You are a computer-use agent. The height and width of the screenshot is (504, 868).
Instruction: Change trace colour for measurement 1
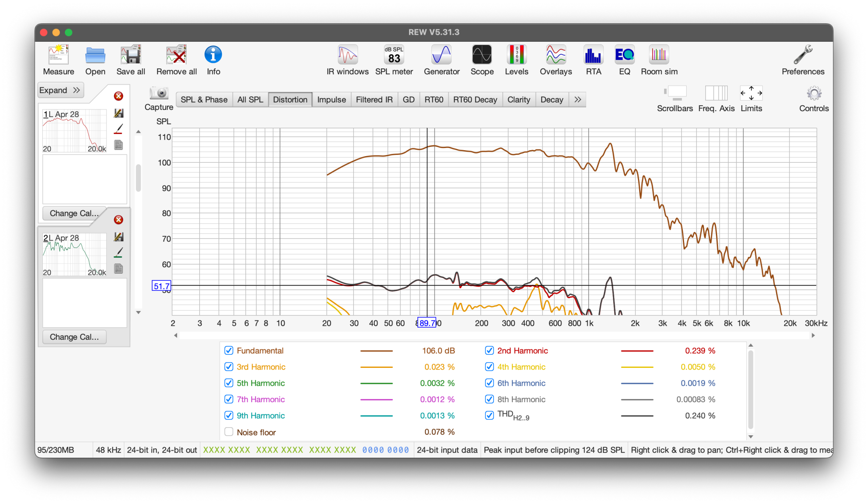click(x=119, y=129)
